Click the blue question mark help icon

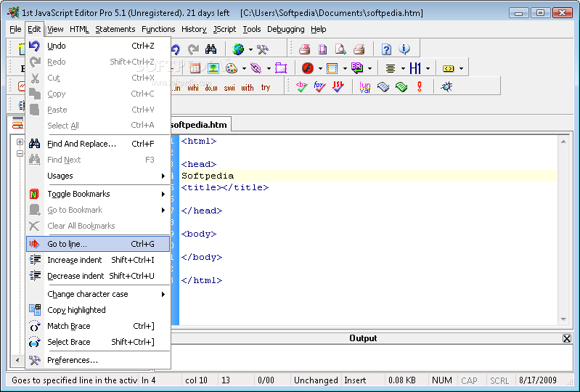pyautogui.click(x=386, y=49)
